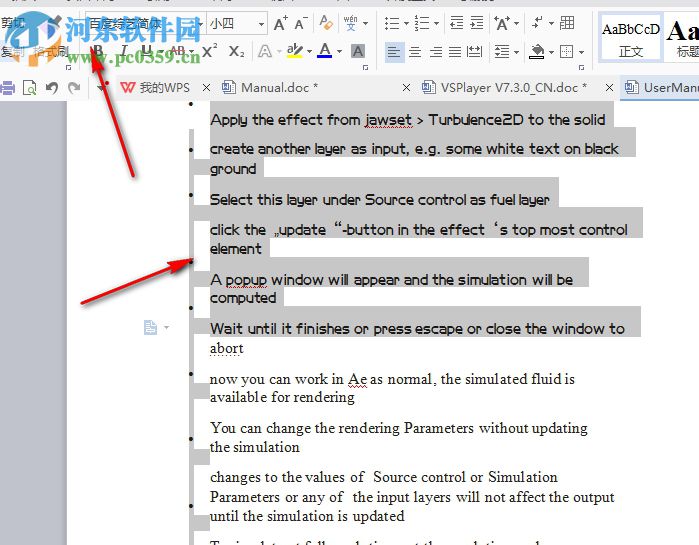Click the 复制 copy button
699x545 pixels.
point(11,52)
